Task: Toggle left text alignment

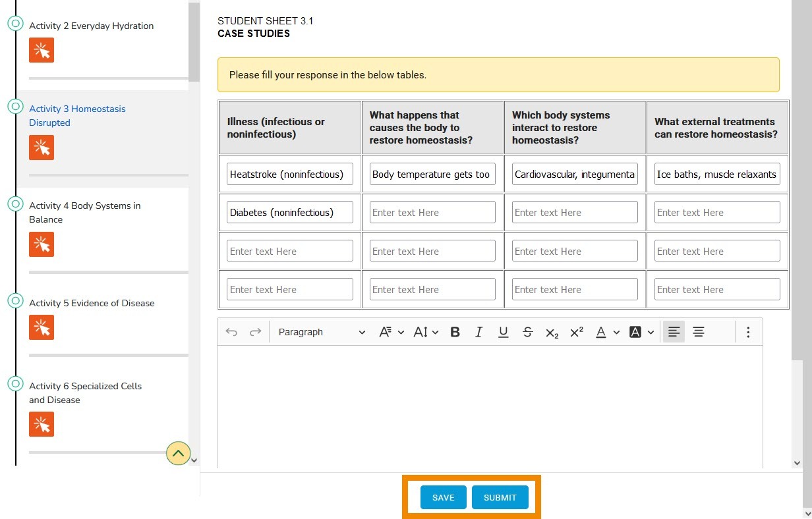Action: (x=674, y=332)
